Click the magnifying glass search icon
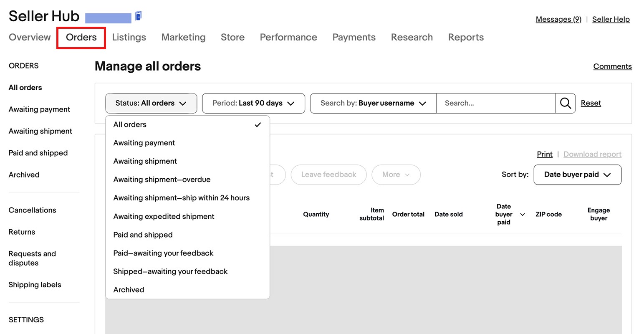This screenshot has width=644, height=334. [x=565, y=103]
